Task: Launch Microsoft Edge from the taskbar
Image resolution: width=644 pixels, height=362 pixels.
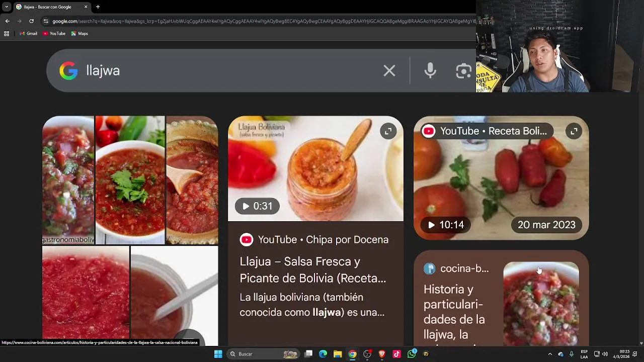Action: click(x=323, y=354)
